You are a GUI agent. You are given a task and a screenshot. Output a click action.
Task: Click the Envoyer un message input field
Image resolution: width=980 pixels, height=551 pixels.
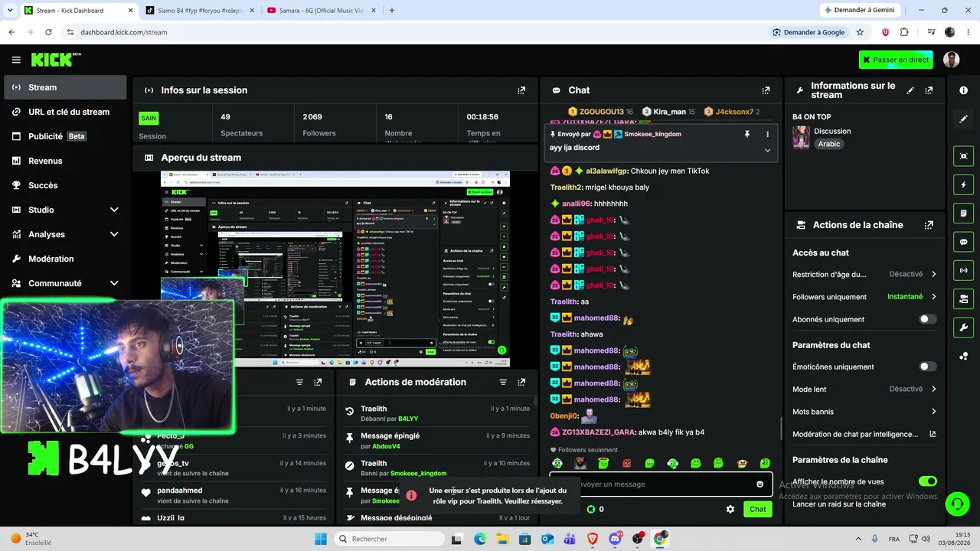[x=661, y=484]
